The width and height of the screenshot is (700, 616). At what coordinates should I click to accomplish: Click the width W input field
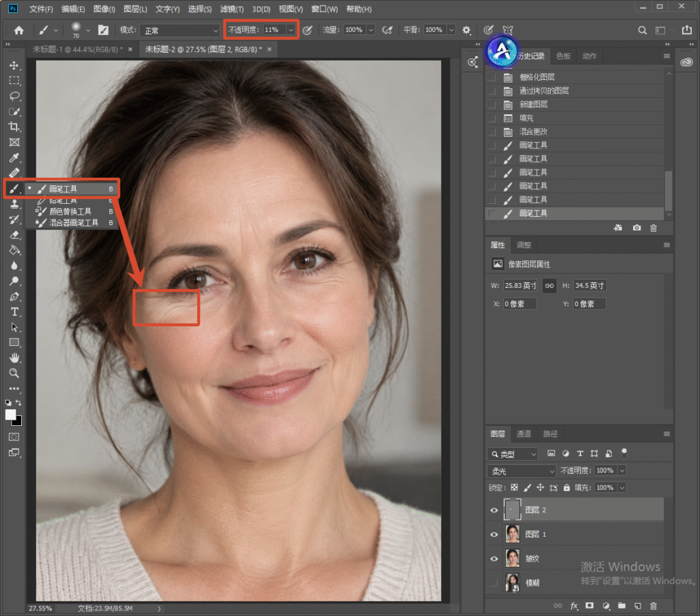point(520,286)
